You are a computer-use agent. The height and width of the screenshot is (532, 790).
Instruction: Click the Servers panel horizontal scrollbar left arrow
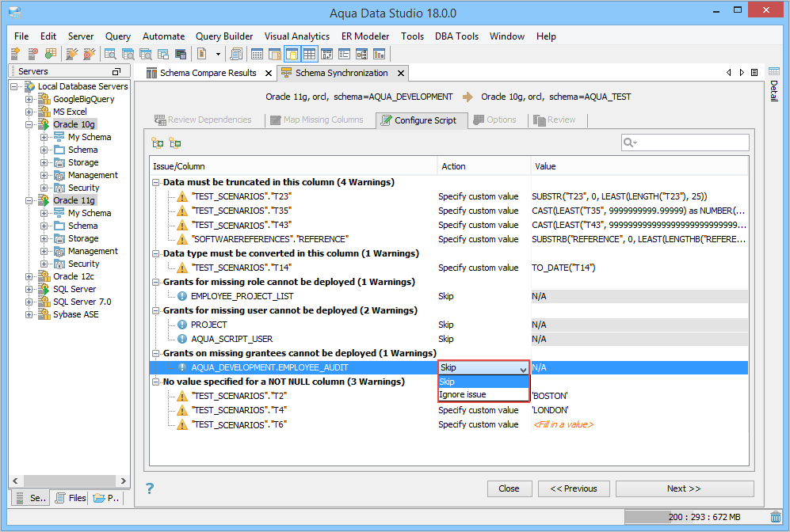click(x=15, y=481)
